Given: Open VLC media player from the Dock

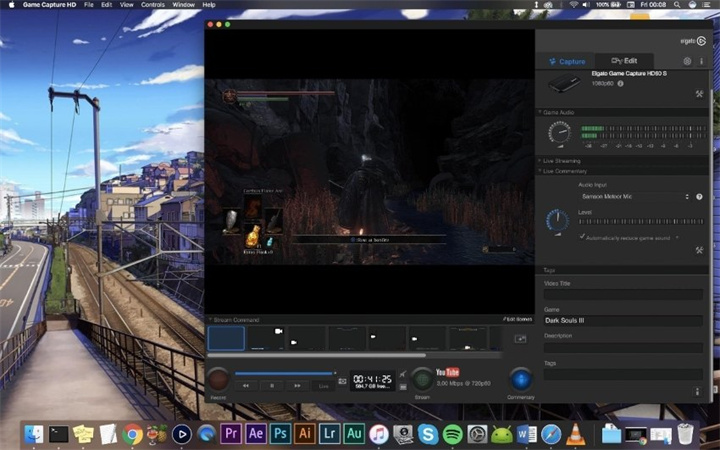Looking at the screenshot, I should click(x=575, y=434).
